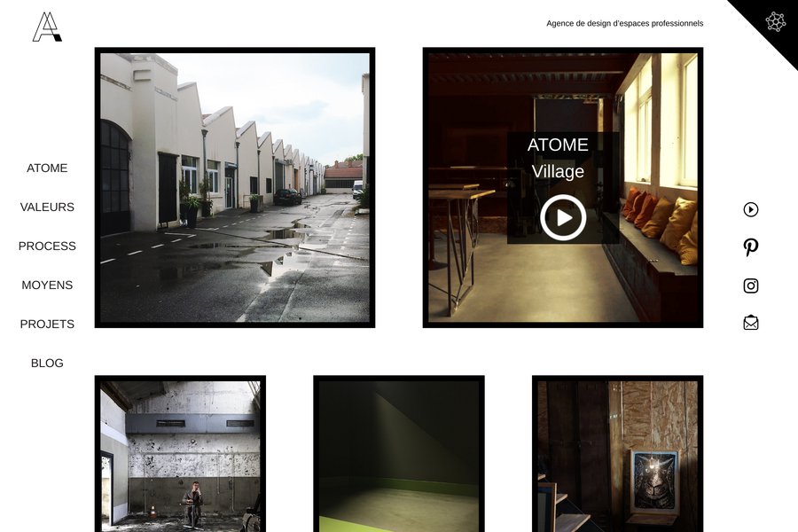Open the PROJETS page
The width and height of the screenshot is (798, 532).
47,325
